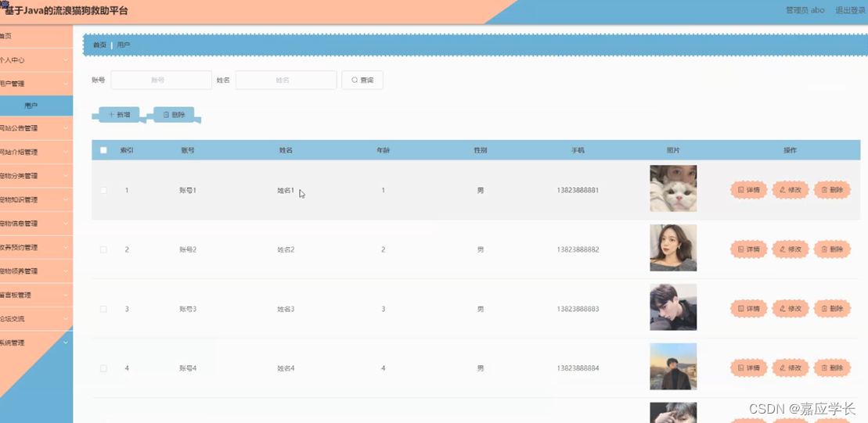Click the cell 姓名1
Image resolution: width=868 pixels, height=423 pixels.
(x=286, y=190)
